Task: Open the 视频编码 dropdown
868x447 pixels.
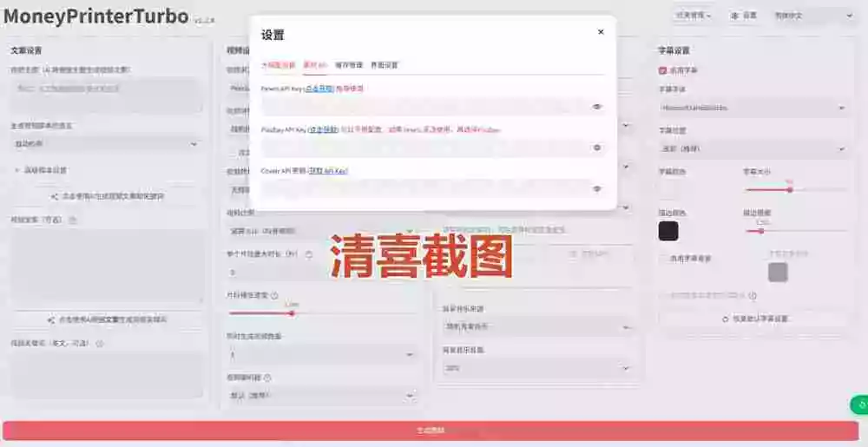Action: [x=322, y=396]
